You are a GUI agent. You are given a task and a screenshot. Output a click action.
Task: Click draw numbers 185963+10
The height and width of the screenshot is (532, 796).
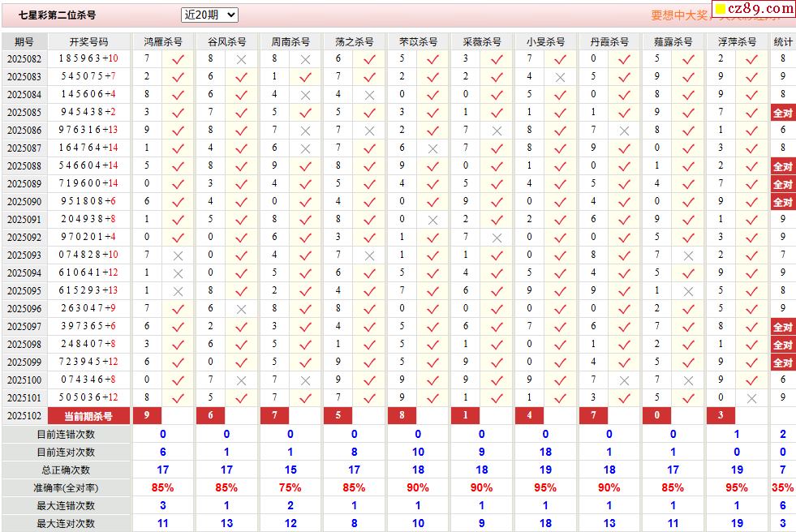pos(88,58)
